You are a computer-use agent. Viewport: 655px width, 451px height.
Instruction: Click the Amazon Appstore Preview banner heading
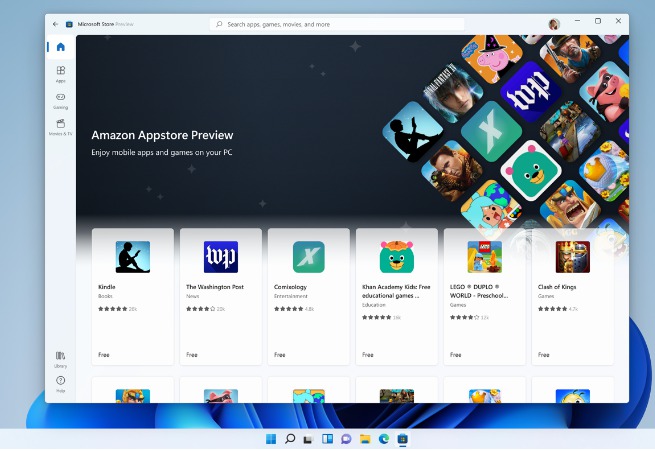(162, 135)
